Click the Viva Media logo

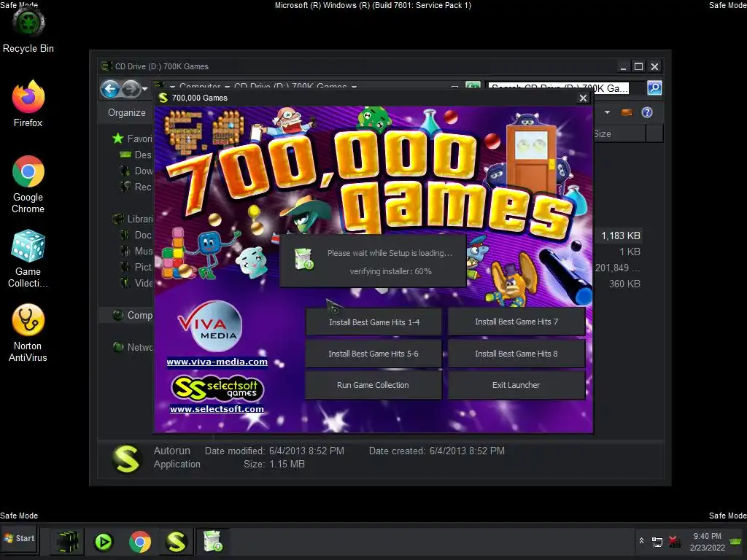(x=210, y=327)
